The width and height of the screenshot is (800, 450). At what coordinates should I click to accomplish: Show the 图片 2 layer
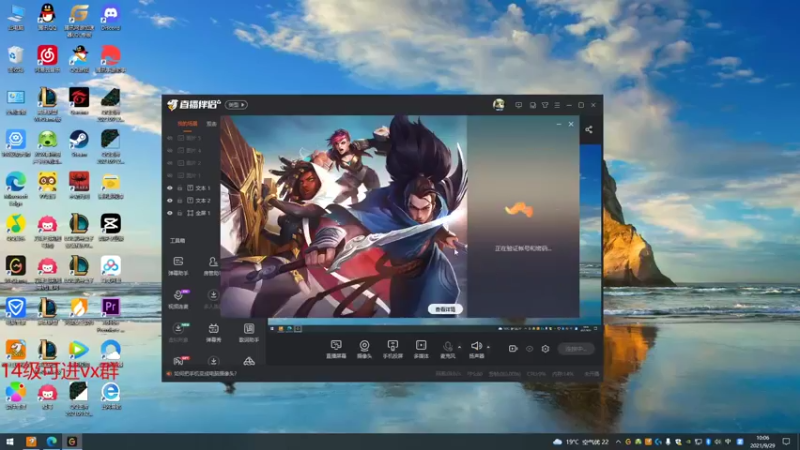(x=170, y=163)
